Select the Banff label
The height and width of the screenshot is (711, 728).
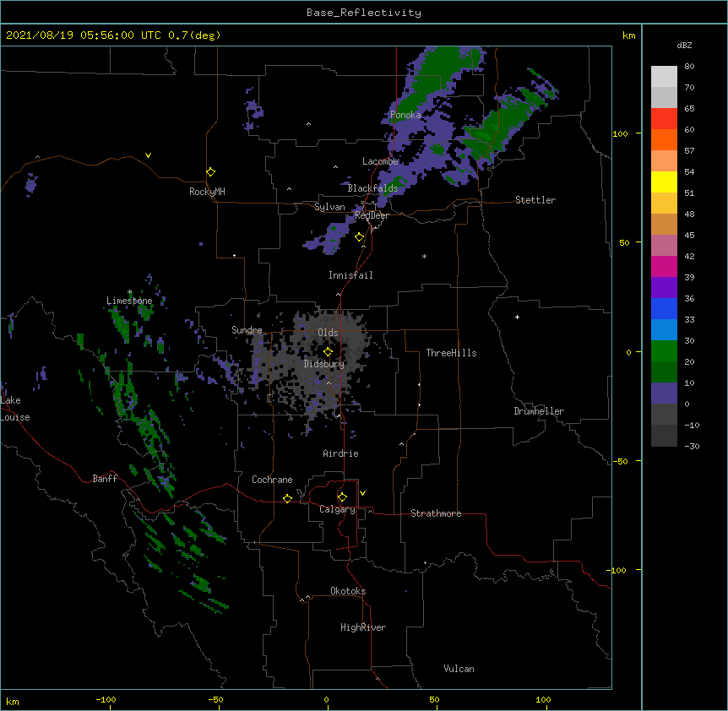click(x=105, y=479)
